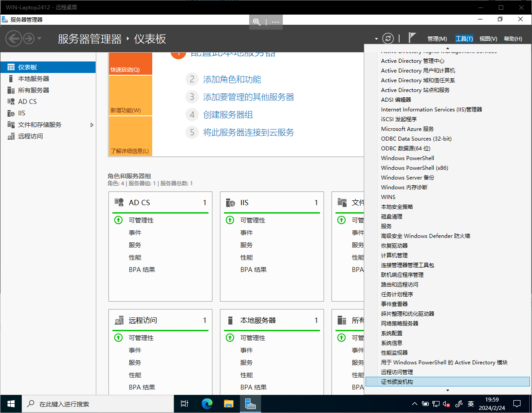Open the 视图(V) menu
Viewport: 532px width, 413px height.
click(488, 39)
